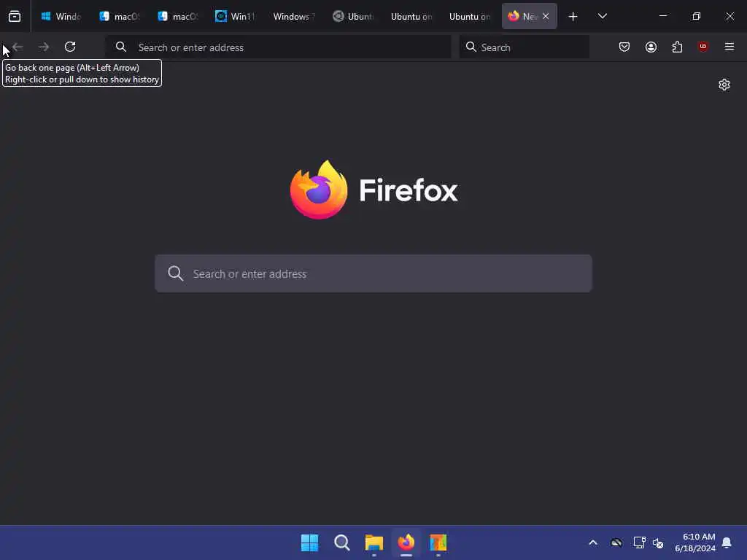Screen dimensions: 747x560
Task: Open Firefox View from the tab strip
Action: coord(15,16)
